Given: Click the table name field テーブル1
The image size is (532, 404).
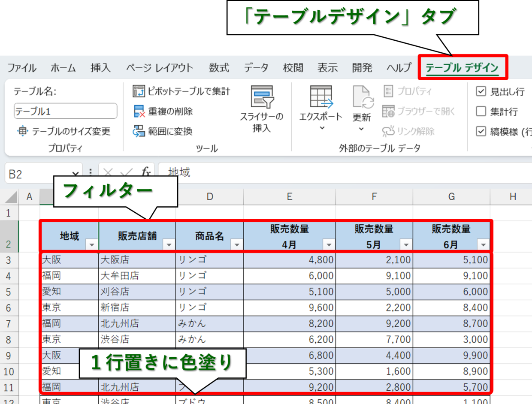Looking at the screenshot, I should (x=65, y=111).
